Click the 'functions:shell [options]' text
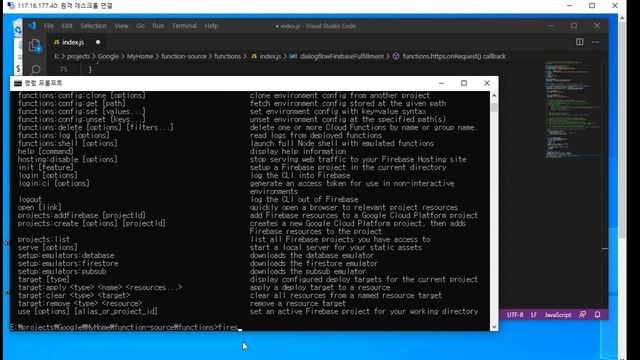Image resolution: width=640 pixels, height=360 pixels. point(68,143)
